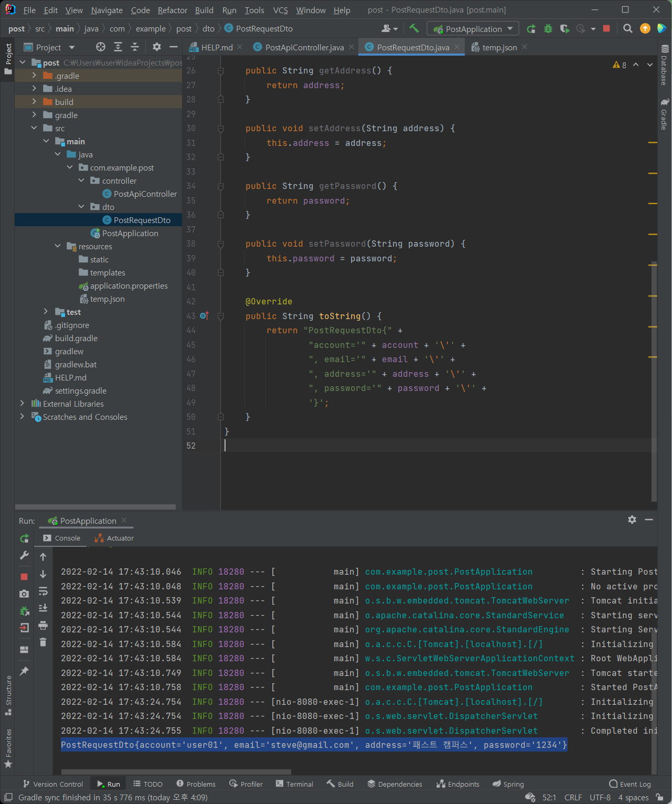Toggle scroll to end in console
The height and width of the screenshot is (804, 672).
pos(43,608)
